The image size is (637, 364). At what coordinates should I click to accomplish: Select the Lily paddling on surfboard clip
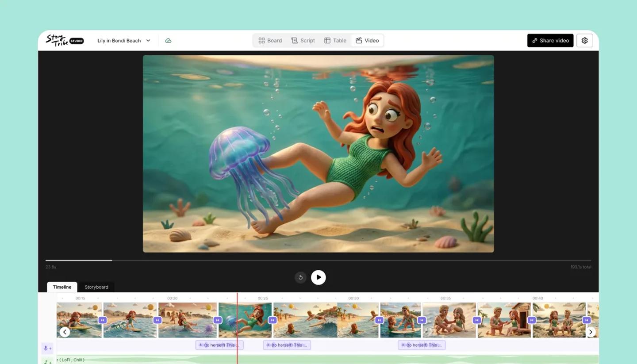79,320
